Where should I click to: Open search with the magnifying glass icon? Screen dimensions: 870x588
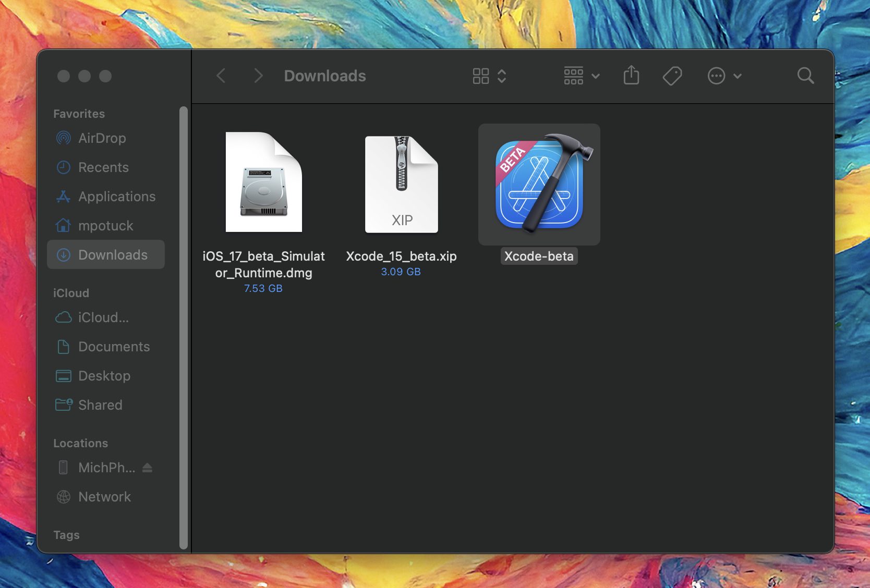[x=805, y=76]
